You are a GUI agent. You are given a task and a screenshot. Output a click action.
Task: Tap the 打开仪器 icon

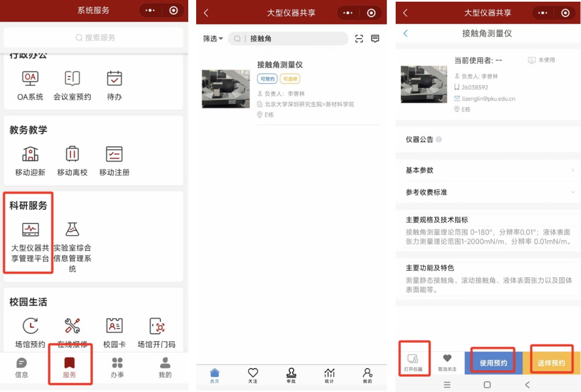413,361
